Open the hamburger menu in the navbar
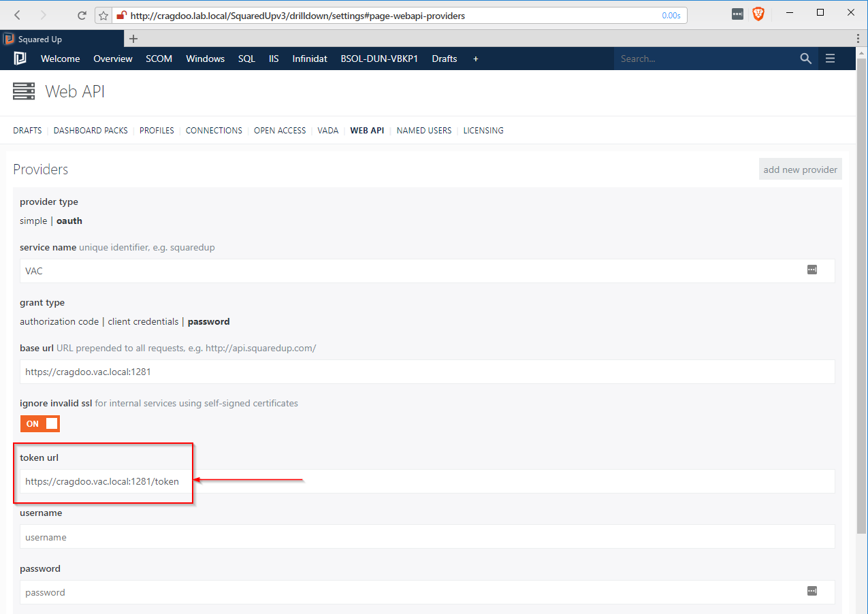 coord(830,59)
